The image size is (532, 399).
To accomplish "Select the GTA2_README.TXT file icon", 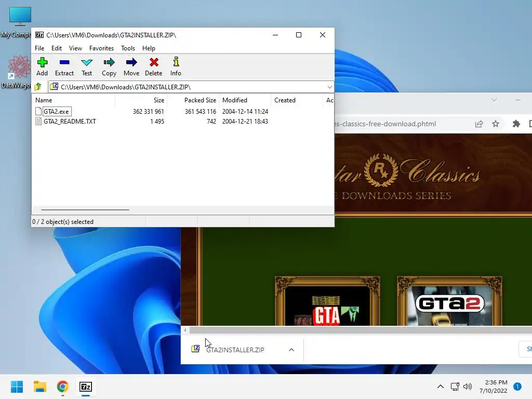I will [x=38, y=122].
